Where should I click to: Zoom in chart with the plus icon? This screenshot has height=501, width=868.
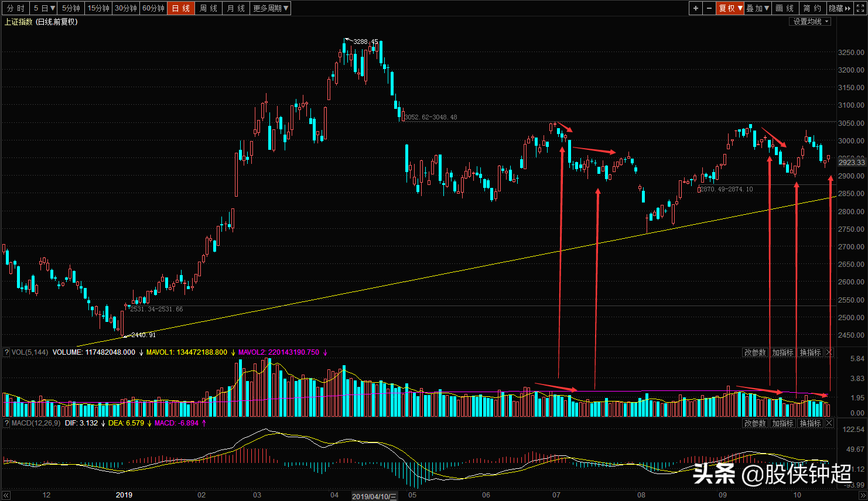pos(695,8)
